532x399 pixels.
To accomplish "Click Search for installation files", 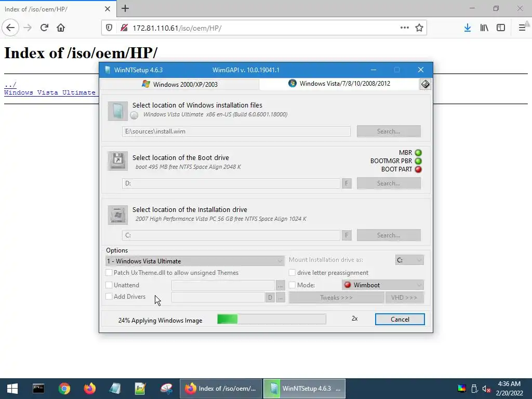I will click(389, 131).
